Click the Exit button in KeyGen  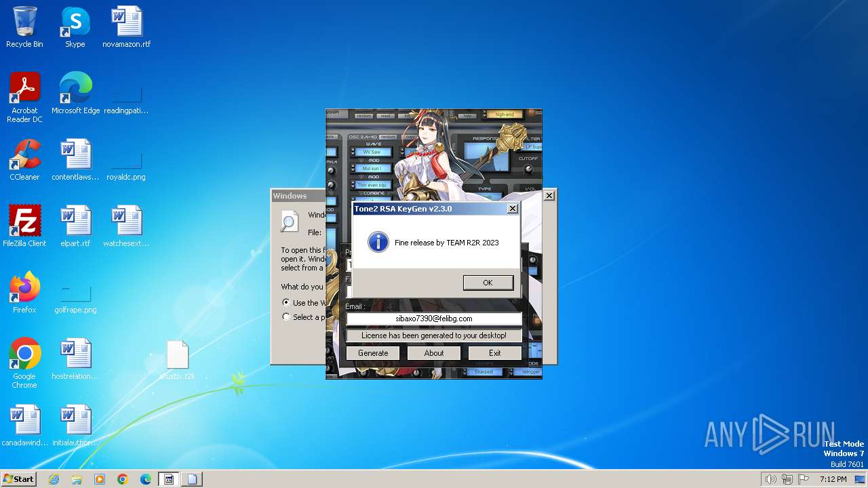[495, 353]
